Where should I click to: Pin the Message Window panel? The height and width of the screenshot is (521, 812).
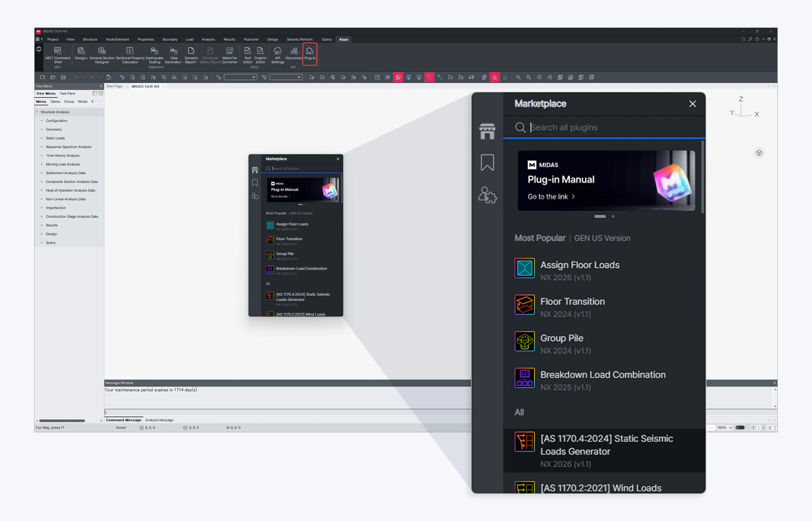pos(774,383)
